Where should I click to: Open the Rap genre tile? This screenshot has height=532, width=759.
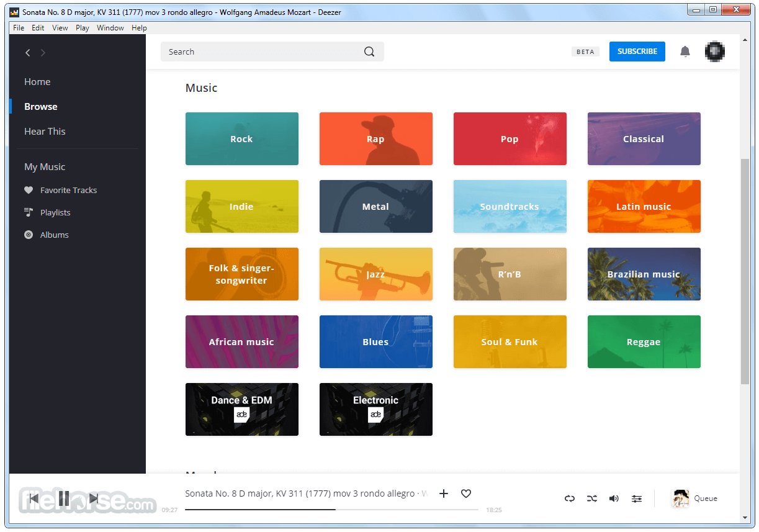[x=376, y=138]
